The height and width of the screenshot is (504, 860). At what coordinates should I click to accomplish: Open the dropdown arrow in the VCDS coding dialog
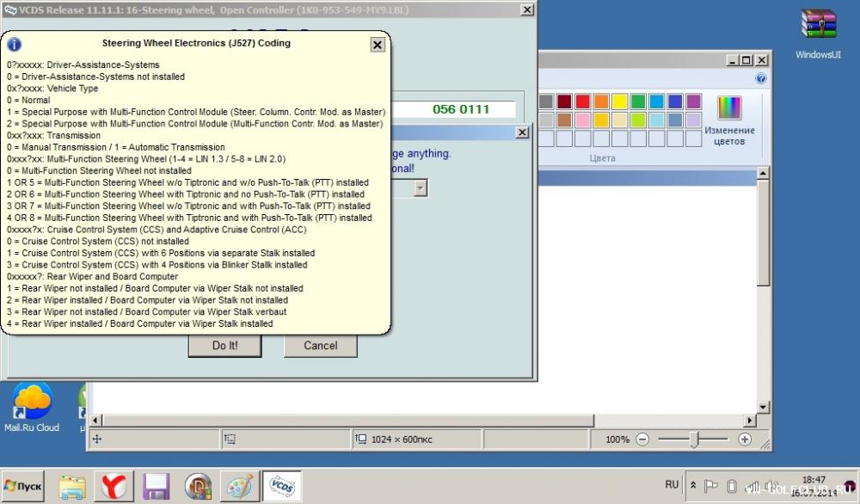pos(421,188)
